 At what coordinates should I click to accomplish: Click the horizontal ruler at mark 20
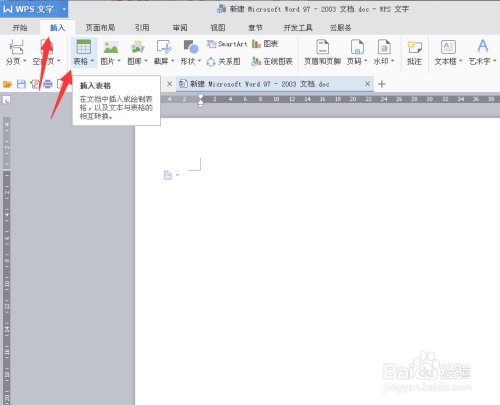coord(353,99)
